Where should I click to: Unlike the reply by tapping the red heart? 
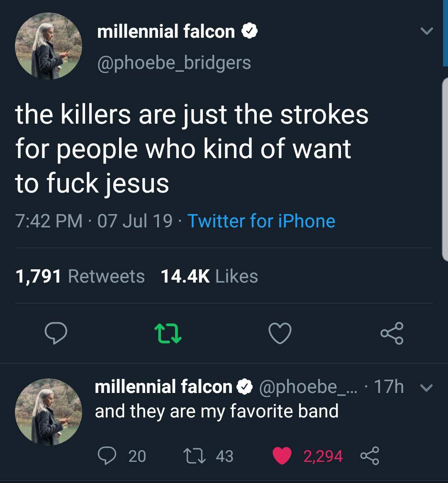coord(282,456)
